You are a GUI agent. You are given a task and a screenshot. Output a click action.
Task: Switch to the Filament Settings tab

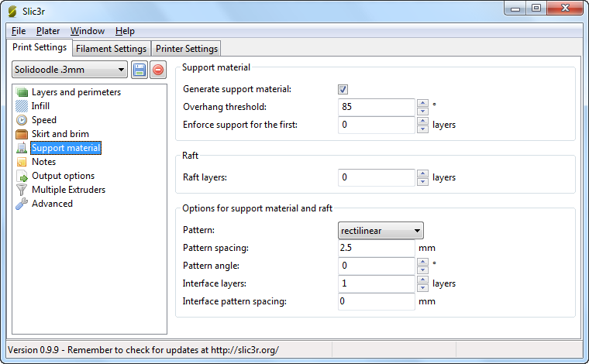111,49
